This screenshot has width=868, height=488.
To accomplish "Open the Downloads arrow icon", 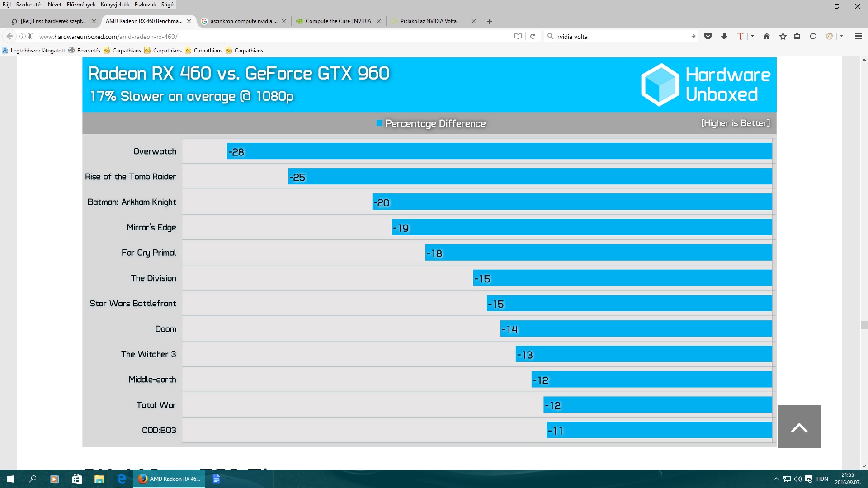I will click(x=724, y=36).
